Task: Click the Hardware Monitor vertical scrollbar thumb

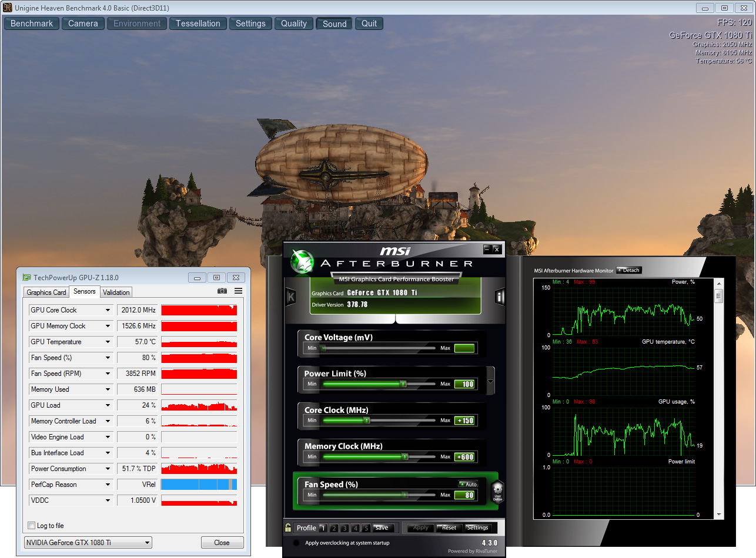Action: pos(718,296)
